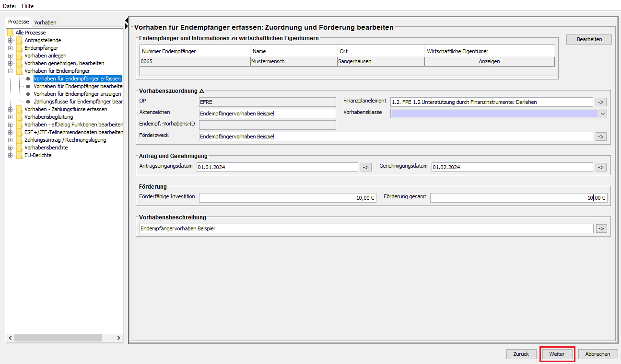621x364 pixels.
Task: Expand the Vorhaben genehmigen, bearbeiten node
Action: click(10, 63)
